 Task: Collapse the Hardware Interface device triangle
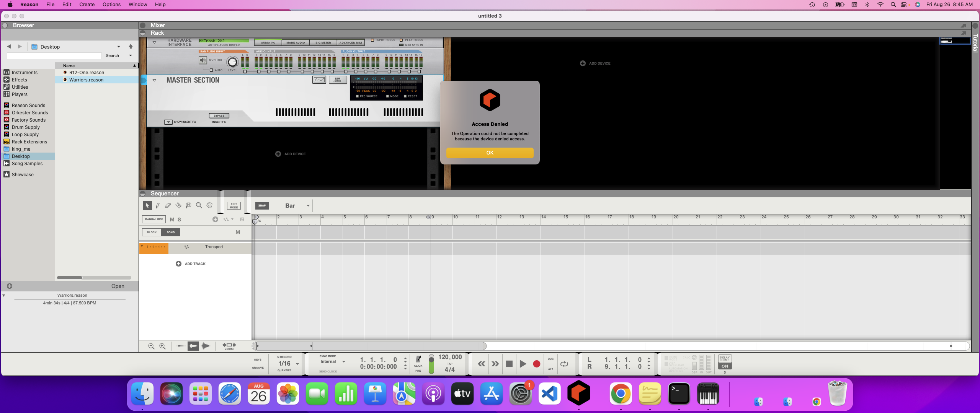click(154, 42)
